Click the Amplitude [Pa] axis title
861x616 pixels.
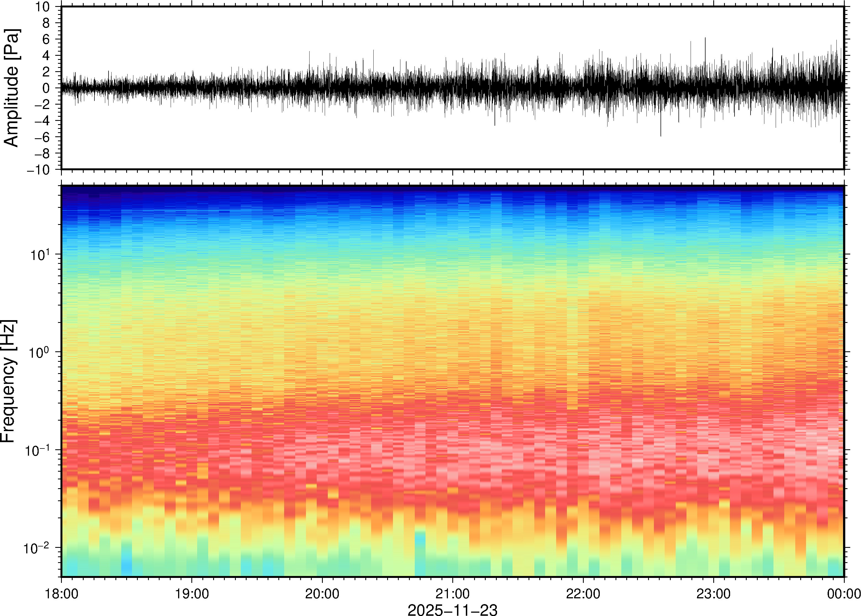click(x=11, y=88)
